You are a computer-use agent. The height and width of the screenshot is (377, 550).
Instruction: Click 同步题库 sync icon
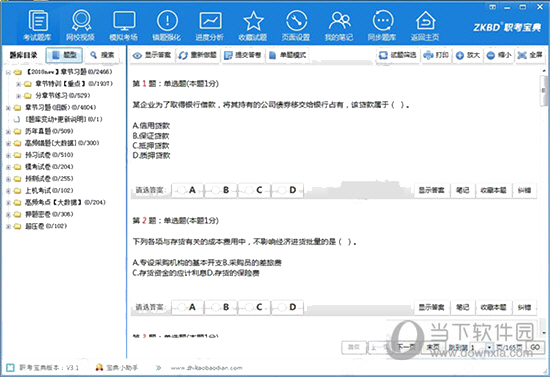tap(382, 25)
